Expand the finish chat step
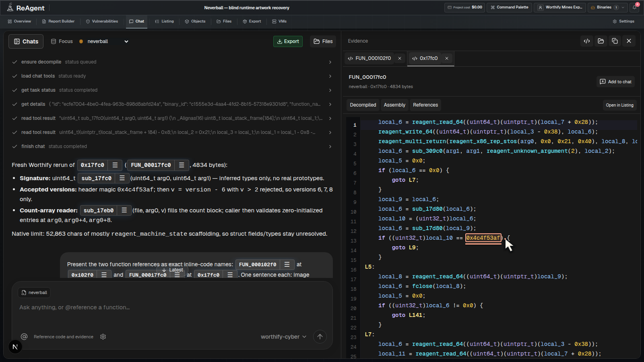Image resolution: width=644 pixels, height=362 pixels. 172,146
